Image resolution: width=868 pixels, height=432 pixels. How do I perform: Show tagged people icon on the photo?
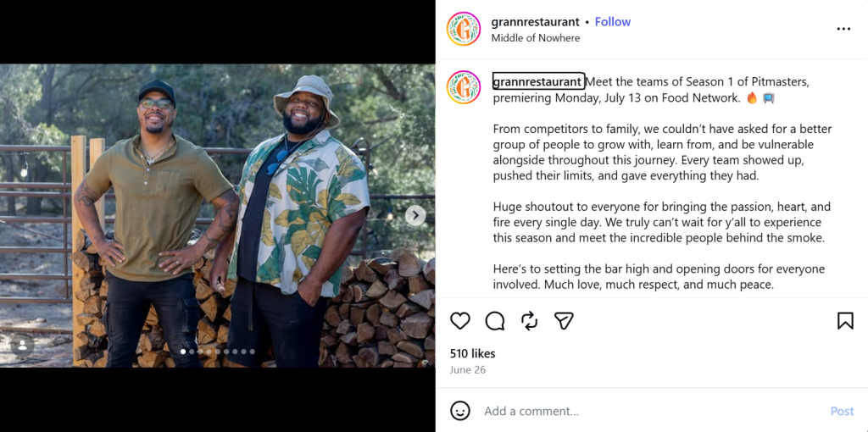tap(22, 345)
